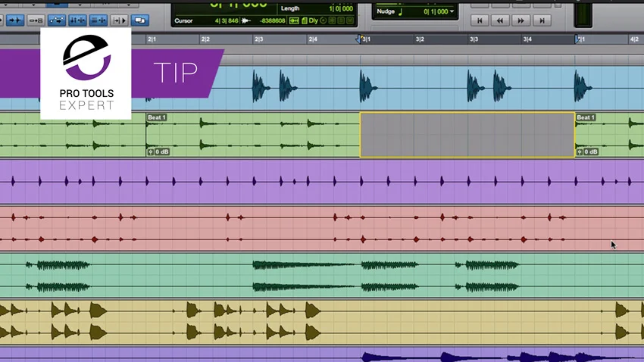Click ruler position 2|4
Image resolution: width=644 pixels, height=362 pixels.
pyautogui.click(x=313, y=39)
